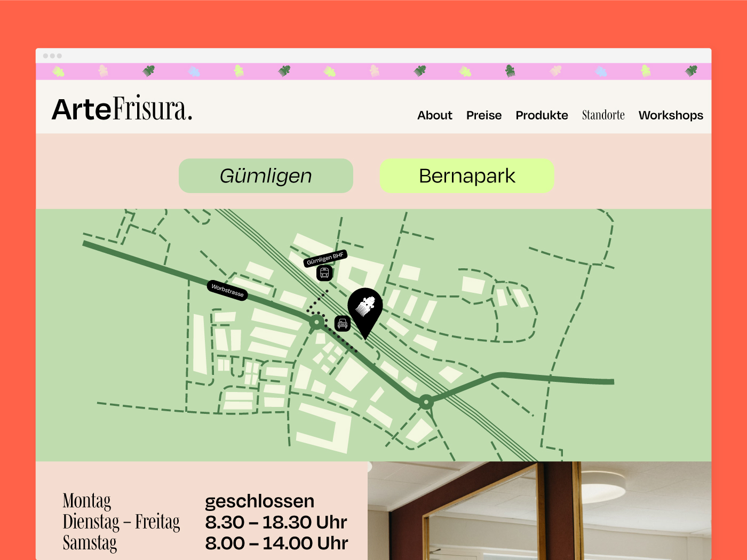747x560 pixels.
Task: Click the black salon location pin
Action: pyautogui.click(x=365, y=310)
